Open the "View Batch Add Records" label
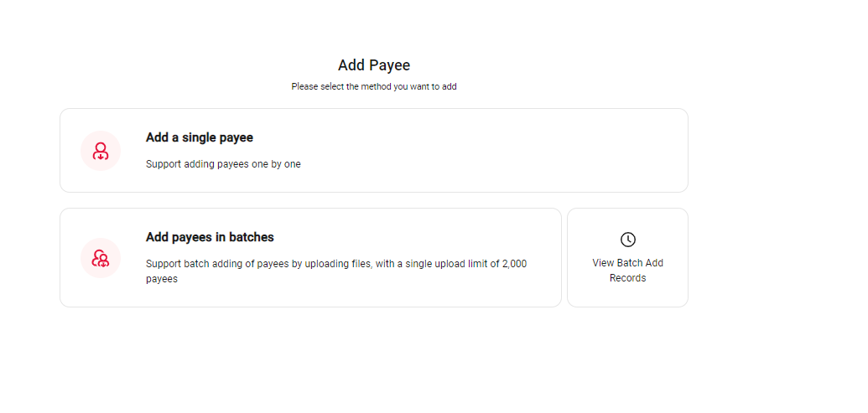The image size is (868, 413). pyautogui.click(x=627, y=270)
